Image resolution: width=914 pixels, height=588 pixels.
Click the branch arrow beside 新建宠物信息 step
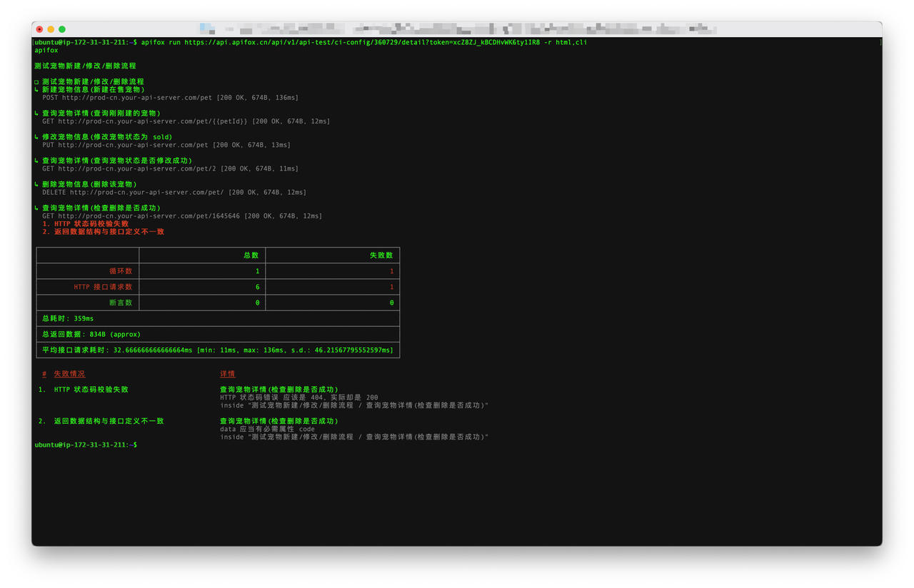36,89
